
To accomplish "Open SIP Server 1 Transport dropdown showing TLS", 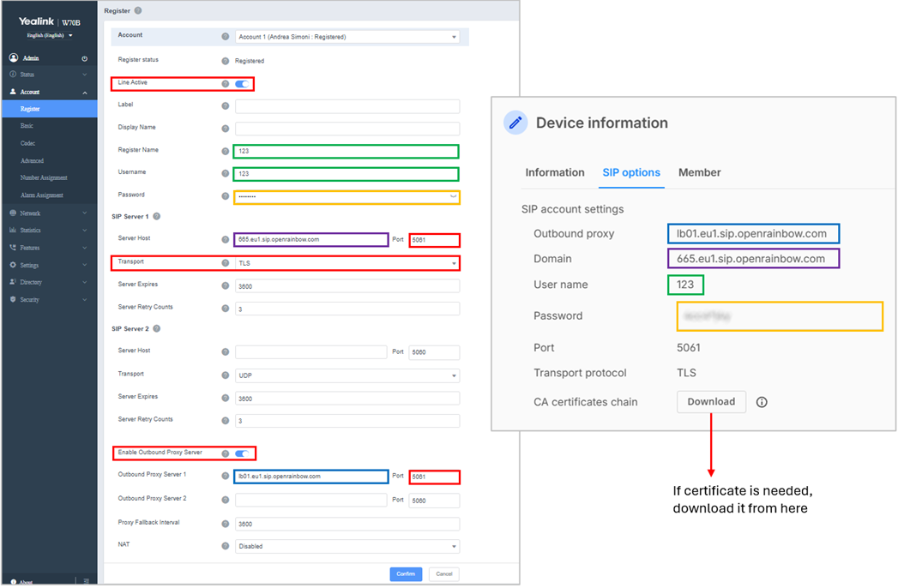I will point(347,264).
